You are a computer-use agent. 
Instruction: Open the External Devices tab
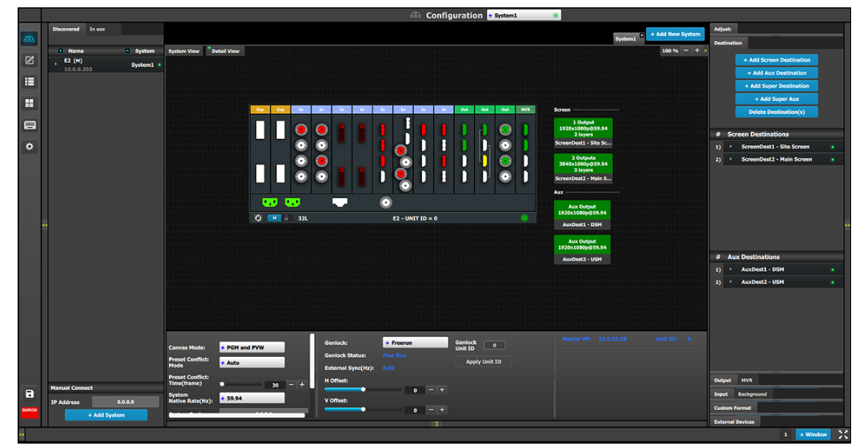(x=734, y=422)
